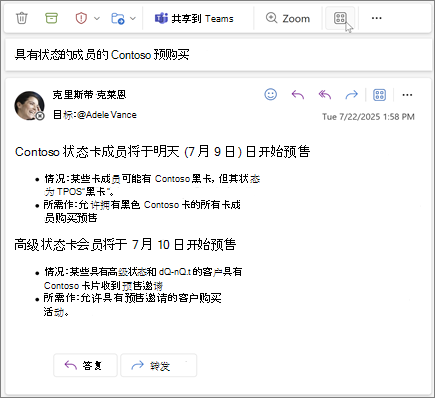The height and width of the screenshot is (398, 435).
Task: Open the top toolbar more options ellipsis
Action: (377, 18)
